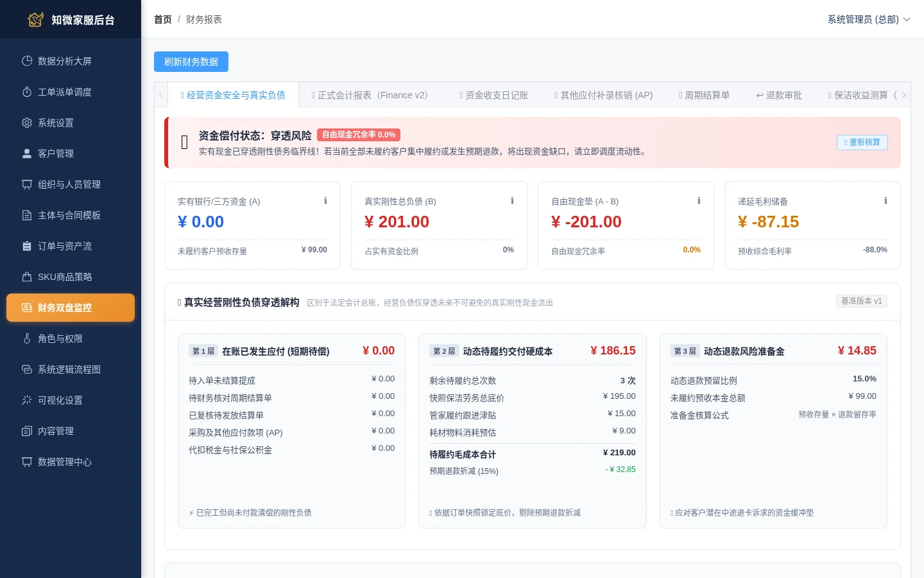Click info icon on 实有银行/三方资金 card

[325, 200]
